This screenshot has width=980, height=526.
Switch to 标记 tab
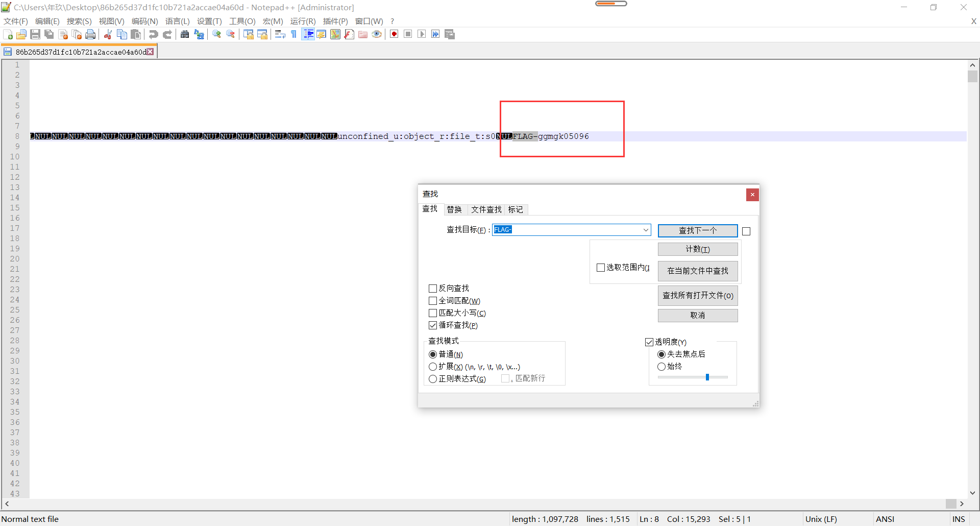click(x=516, y=209)
